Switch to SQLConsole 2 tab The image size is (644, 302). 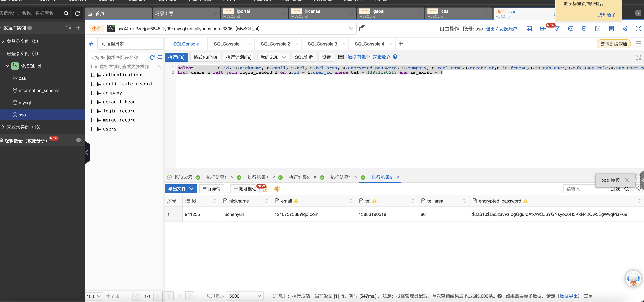275,44
